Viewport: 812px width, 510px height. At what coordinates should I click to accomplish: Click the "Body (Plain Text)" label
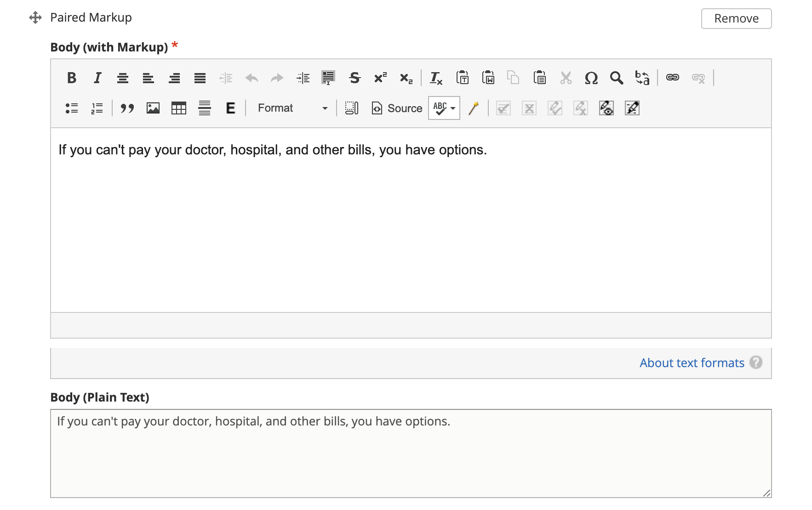(x=100, y=397)
